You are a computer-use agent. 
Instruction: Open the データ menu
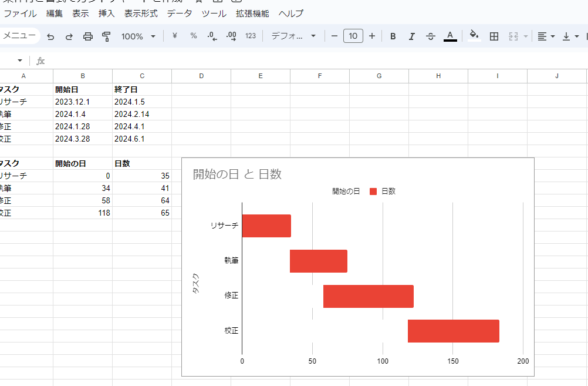click(180, 14)
